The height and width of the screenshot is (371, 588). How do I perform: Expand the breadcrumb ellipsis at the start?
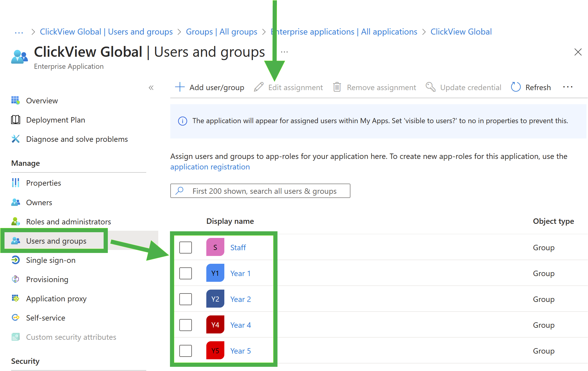click(19, 32)
